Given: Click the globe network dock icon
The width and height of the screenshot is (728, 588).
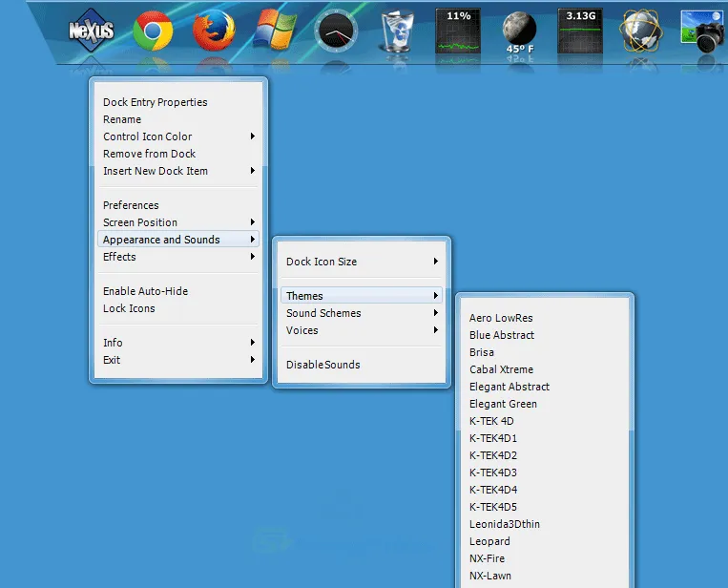Looking at the screenshot, I should click(x=641, y=31).
